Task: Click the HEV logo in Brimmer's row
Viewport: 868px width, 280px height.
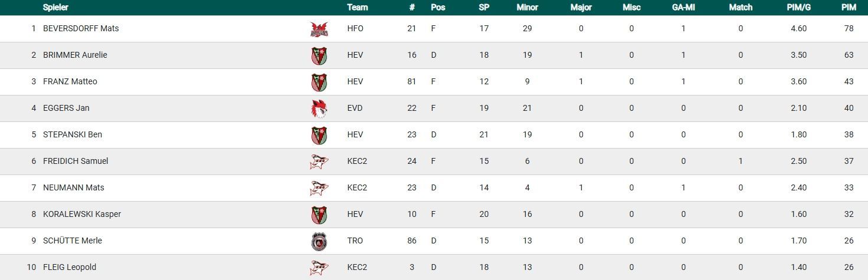Action: tap(319, 55)
